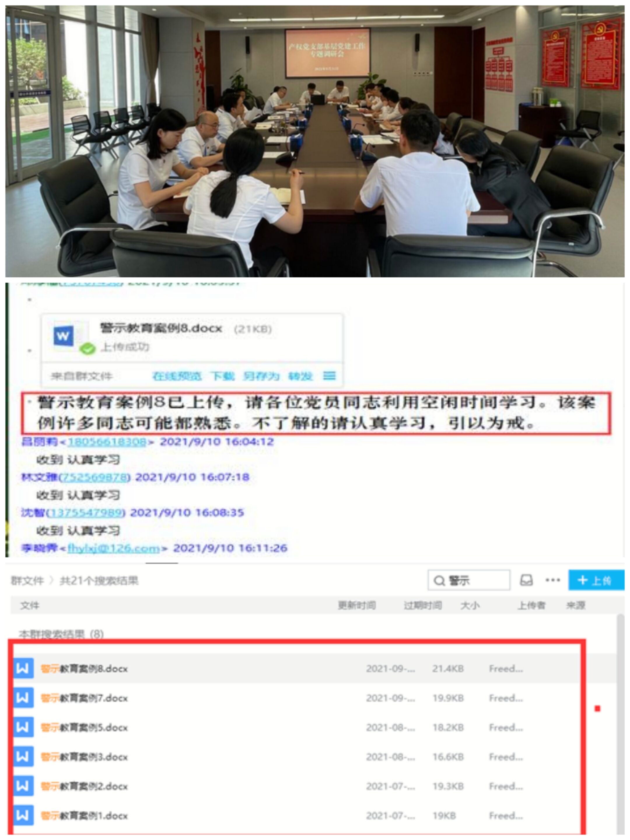Click the menu lines icon beside 转发
This screenshot has width=630, height=840.
point(329,376)
